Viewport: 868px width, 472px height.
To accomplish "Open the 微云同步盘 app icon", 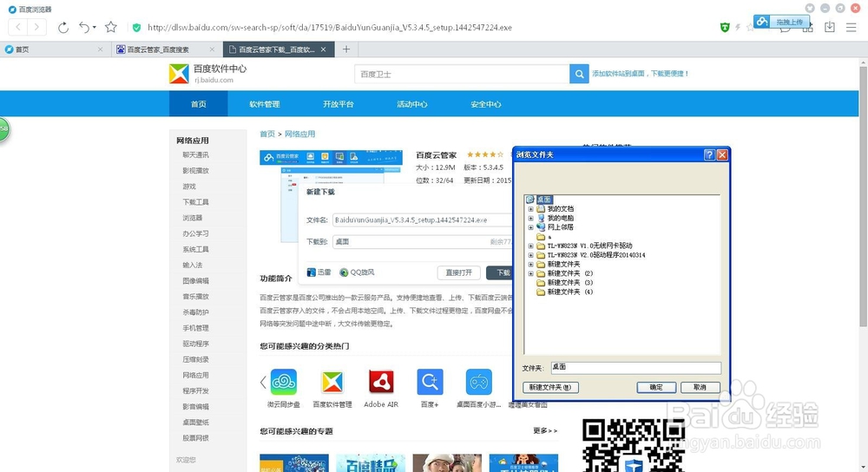I will point(284,382).
